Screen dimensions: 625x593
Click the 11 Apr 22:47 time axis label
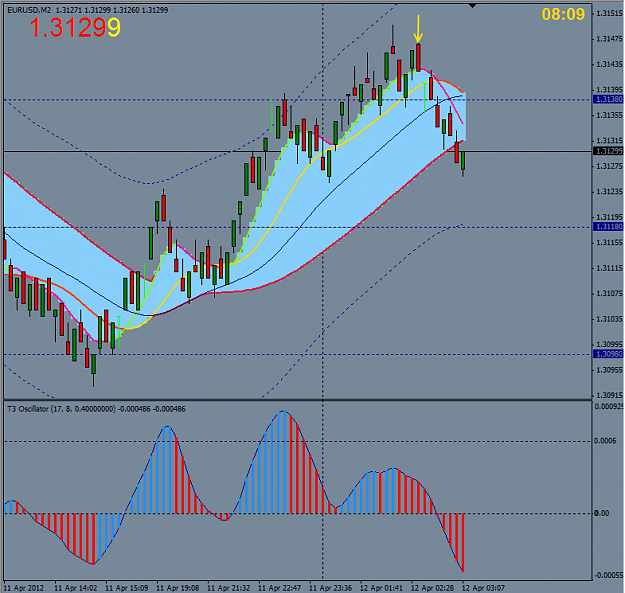(279, 588)
